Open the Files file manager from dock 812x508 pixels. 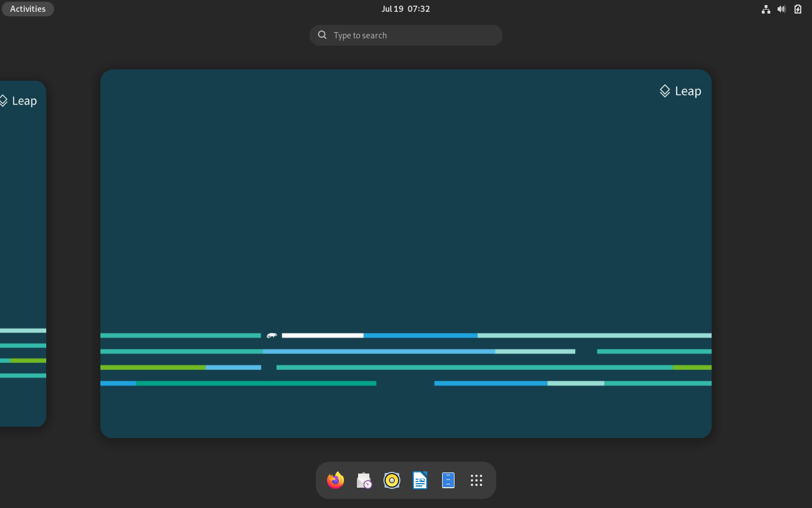448,480
